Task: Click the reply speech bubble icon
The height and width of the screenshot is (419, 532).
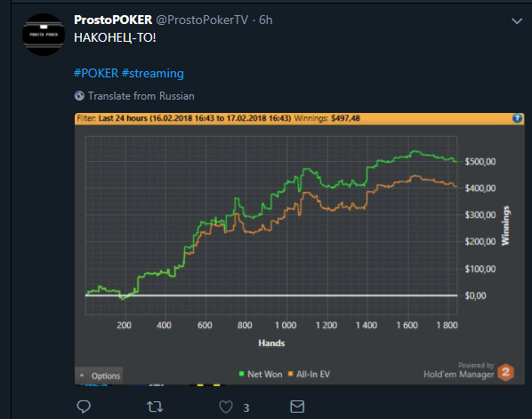Action: point(84,407)
